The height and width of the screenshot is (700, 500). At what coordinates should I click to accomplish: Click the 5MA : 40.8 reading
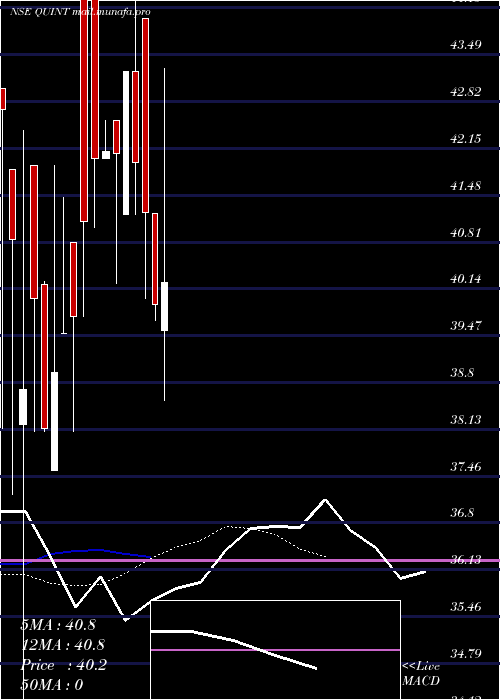tap(58, 625)
